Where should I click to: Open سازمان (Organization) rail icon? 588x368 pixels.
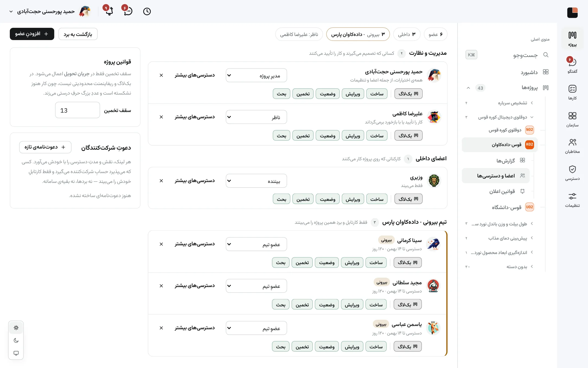point(572,119)
